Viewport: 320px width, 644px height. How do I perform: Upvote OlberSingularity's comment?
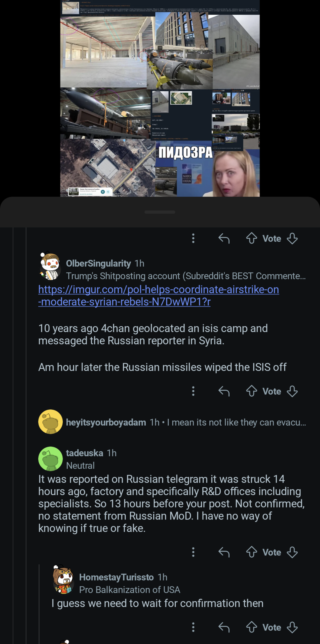coord(251,391)
